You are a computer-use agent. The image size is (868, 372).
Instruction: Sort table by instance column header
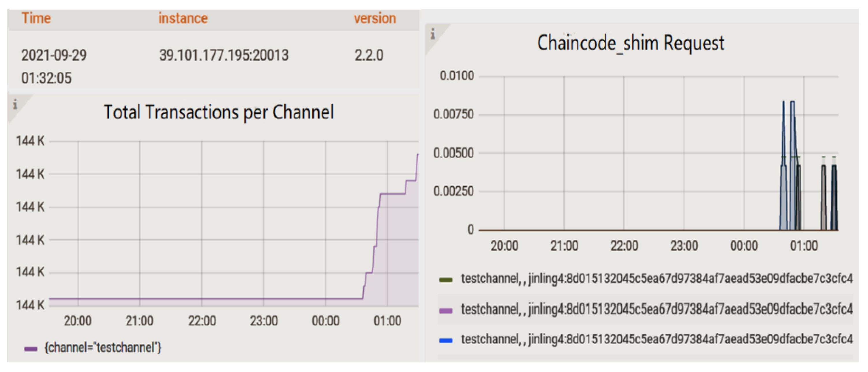coord(183,18)
